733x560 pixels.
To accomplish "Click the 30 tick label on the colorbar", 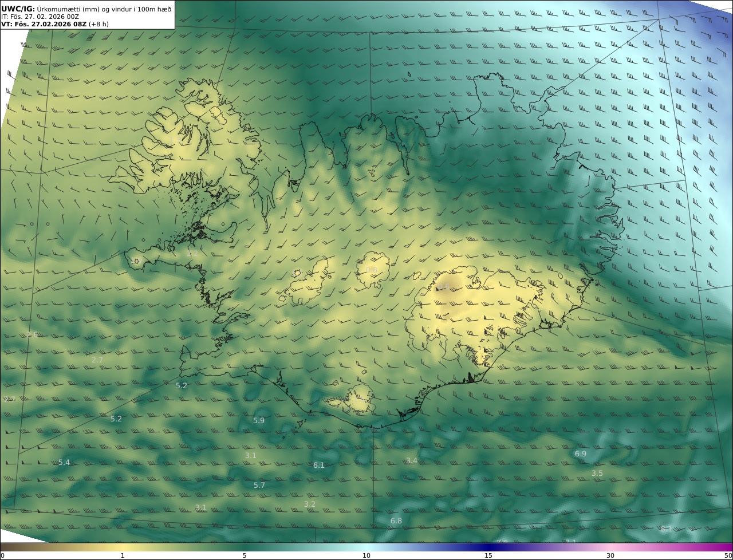I will tap(610, 555).
